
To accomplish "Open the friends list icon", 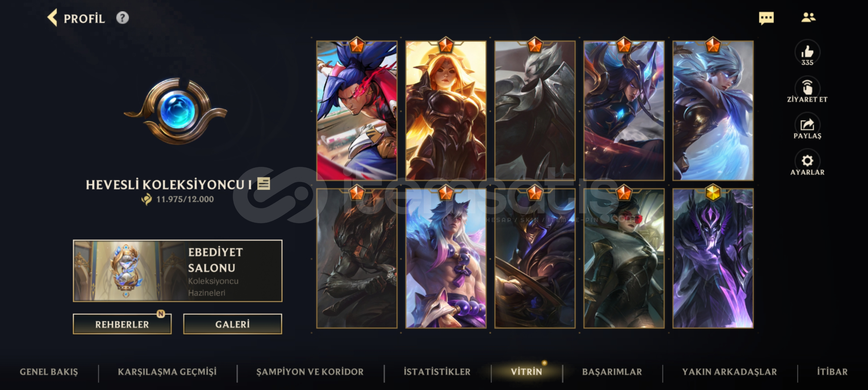I will (808, 17).
